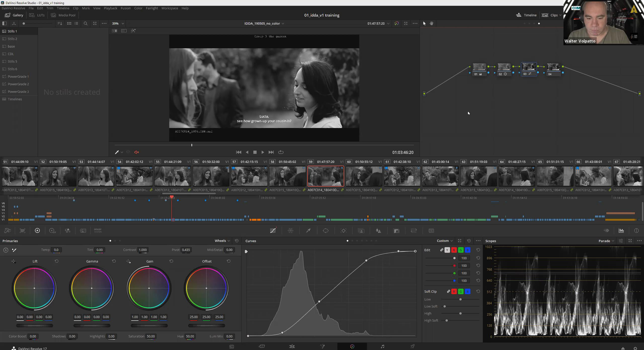The height and width of the screenshot is (350, 644).
Task: Open the Parade scope type dropdown
Action: coord(606,241)
